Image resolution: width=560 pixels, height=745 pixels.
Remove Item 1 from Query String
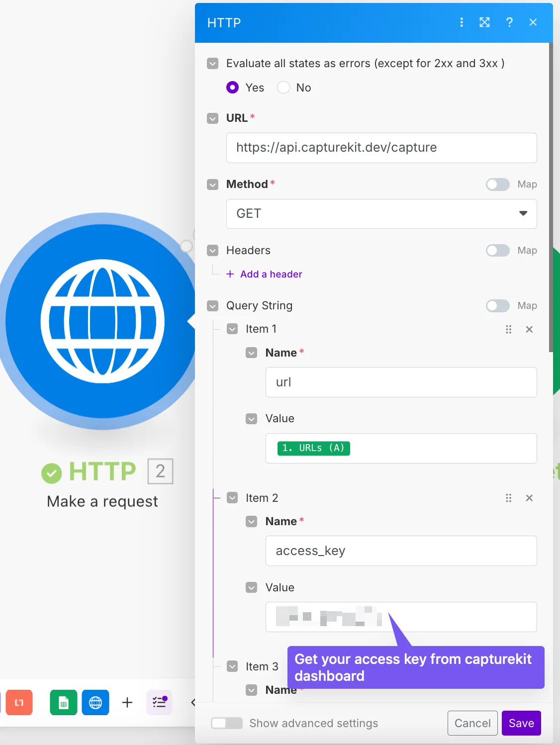529,329
